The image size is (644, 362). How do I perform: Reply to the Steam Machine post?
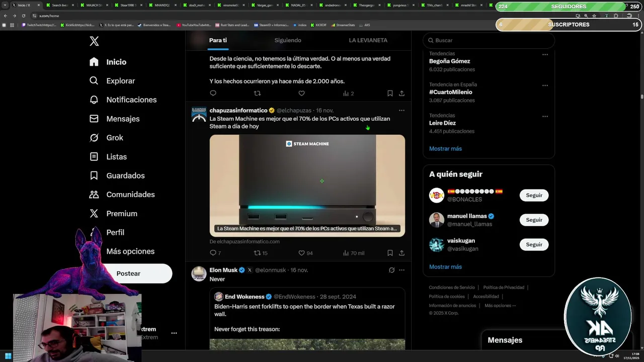[x=215, y=253]
